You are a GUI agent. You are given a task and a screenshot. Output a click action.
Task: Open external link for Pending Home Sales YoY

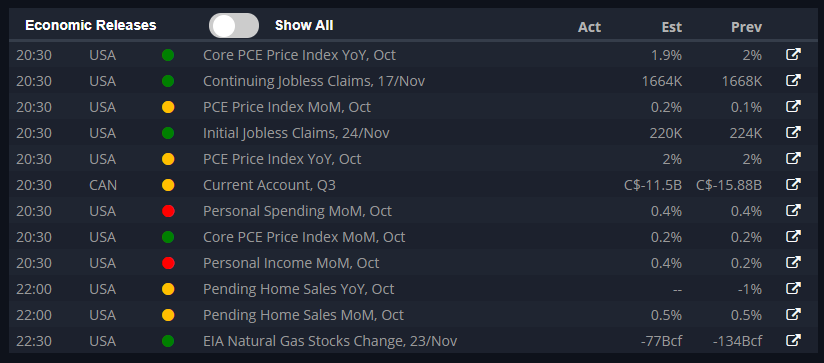coord(793,288)
